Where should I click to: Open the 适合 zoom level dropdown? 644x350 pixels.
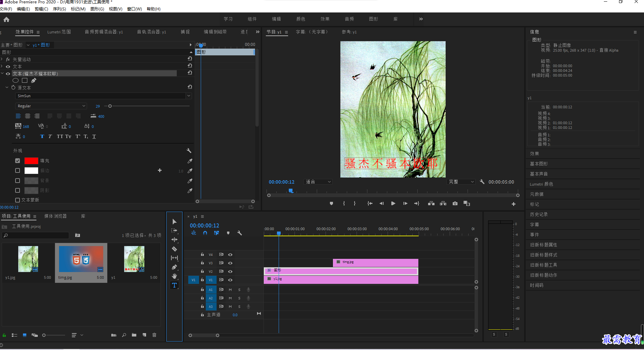pos(318,182)
